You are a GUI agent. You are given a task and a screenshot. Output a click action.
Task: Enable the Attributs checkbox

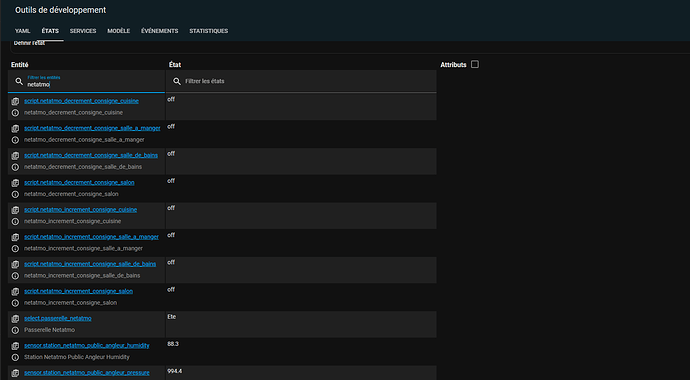[x=475, y=65]
